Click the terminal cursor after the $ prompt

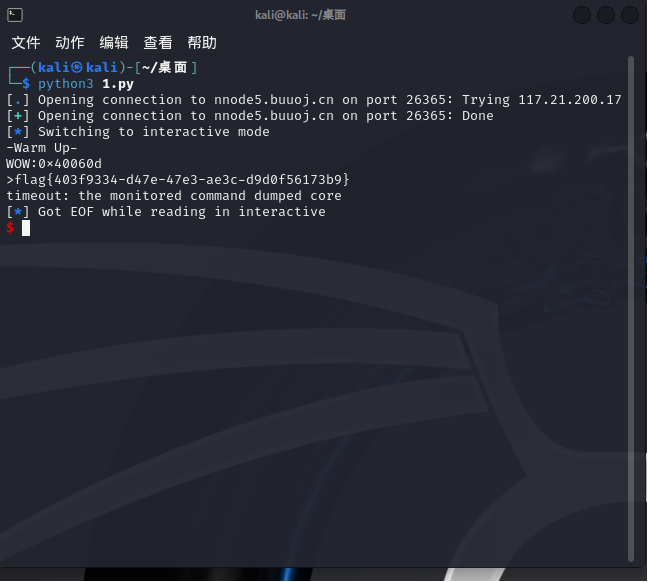26,228
